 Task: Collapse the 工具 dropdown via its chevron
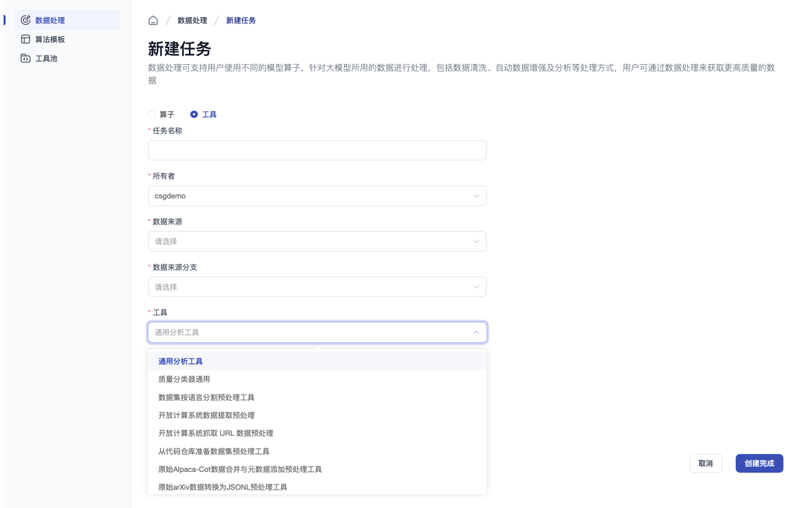[476, 332]
